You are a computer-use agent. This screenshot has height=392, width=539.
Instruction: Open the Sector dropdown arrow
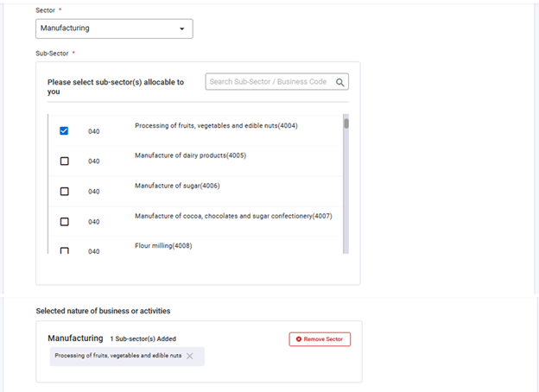coord(181,28)
